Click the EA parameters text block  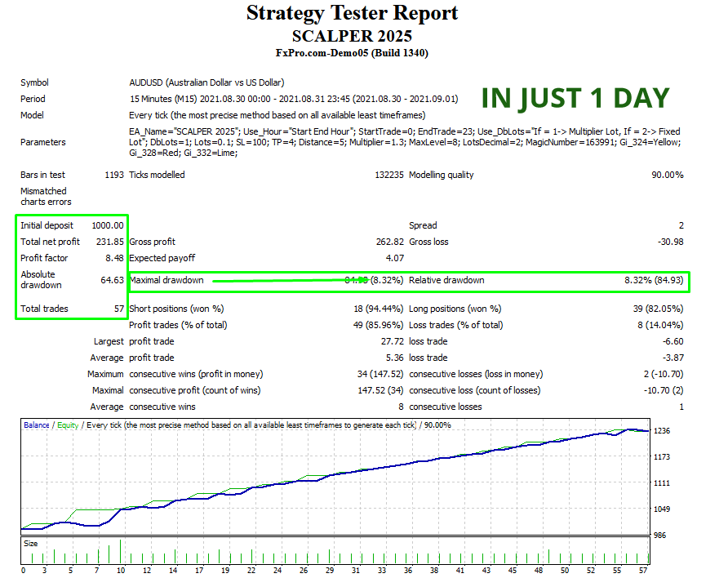pyautogui.click(x=404, y=141)
